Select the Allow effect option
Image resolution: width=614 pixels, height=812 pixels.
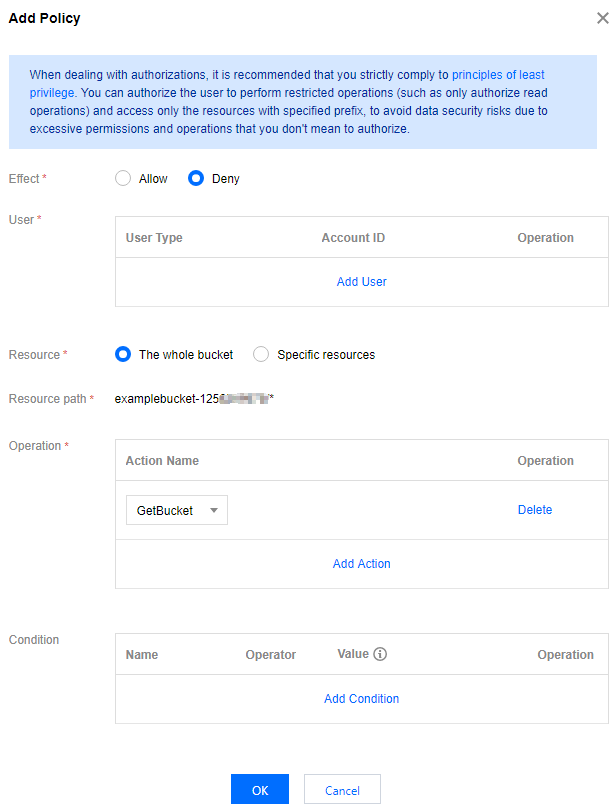123,179
